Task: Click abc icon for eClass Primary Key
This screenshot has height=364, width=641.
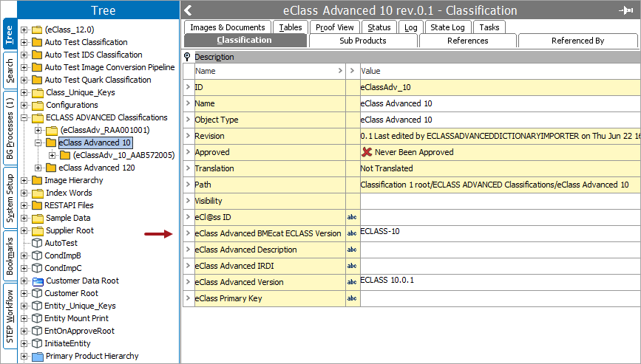Action: (352, 298)
